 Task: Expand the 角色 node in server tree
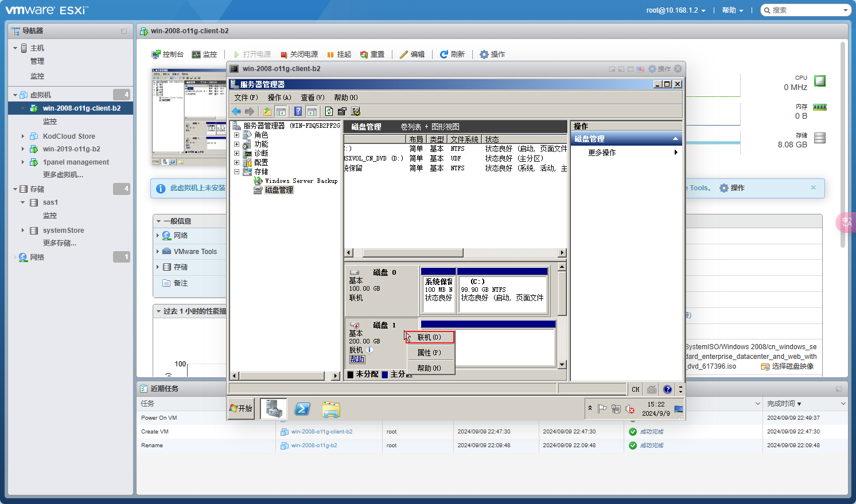point(236,135)
